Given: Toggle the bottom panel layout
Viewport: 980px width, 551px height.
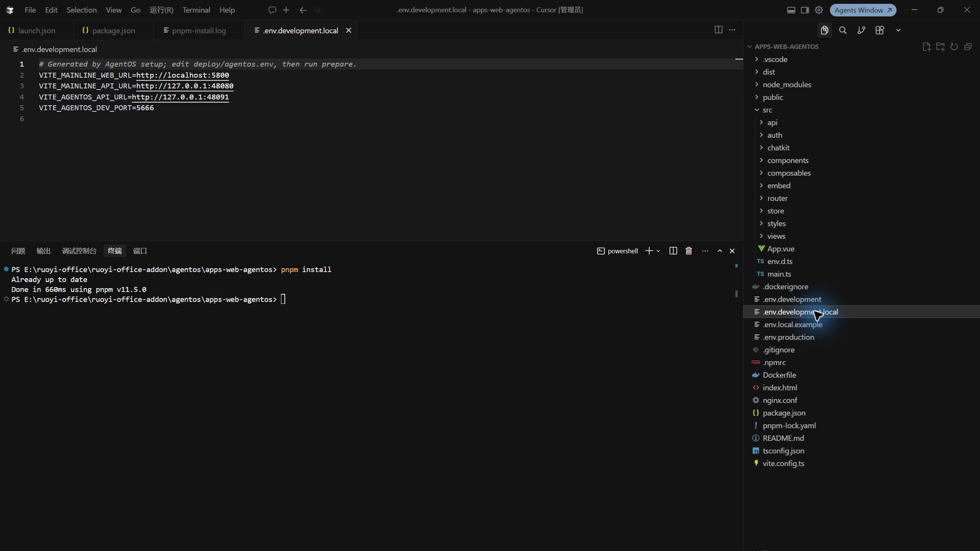Looking at the screenshot, I should tap(791, 10).
